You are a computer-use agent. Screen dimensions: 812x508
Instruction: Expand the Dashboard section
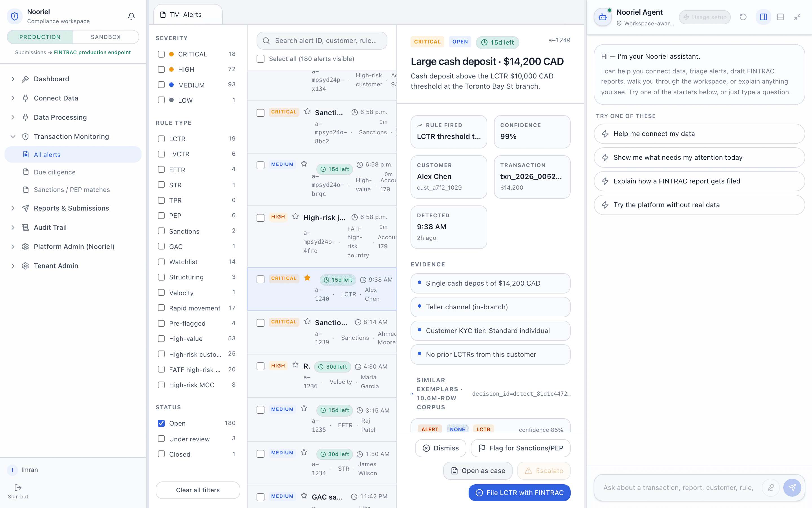[13, 79]
